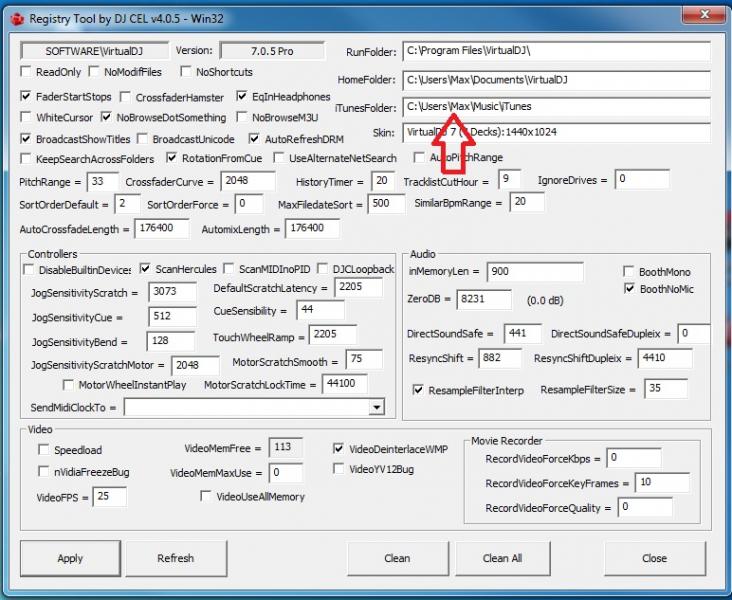This screenshot has width=732, height=600.
Task: Edit SortOrderDefault value
Action: pyautogui.click(x=127, y=204)
